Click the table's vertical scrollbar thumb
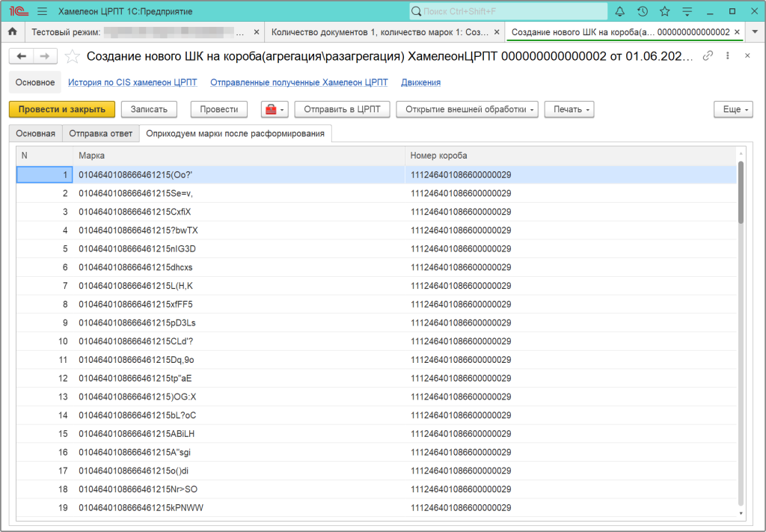Viewport: 766px width, 532px height. click(x=741, y=192)
